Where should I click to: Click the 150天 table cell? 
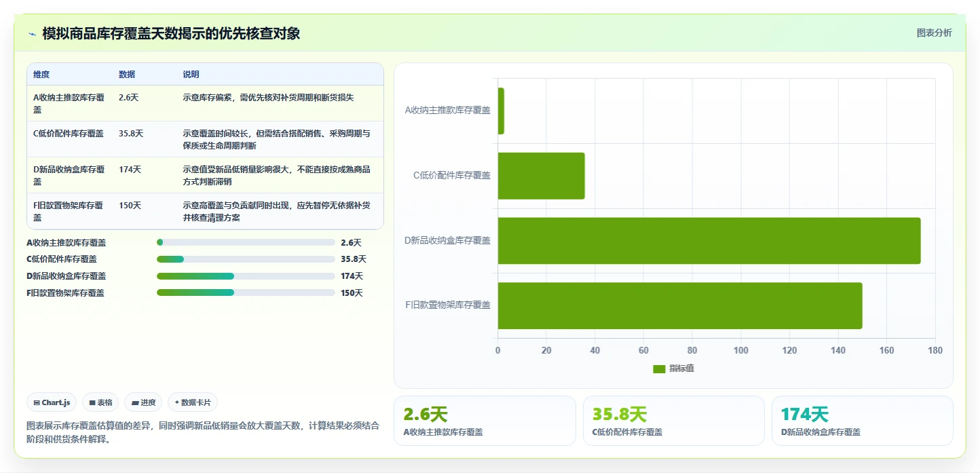pyautogui.click(x=130, y=206)
